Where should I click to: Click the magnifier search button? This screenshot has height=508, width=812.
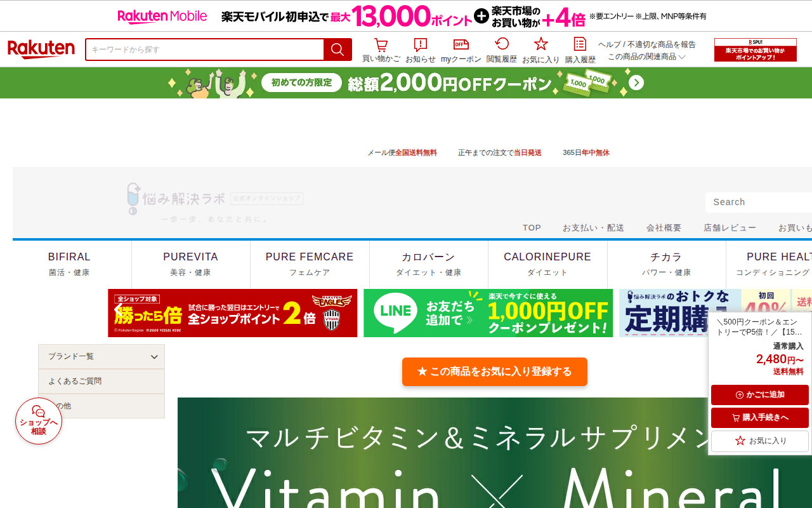tap(337, 50)
